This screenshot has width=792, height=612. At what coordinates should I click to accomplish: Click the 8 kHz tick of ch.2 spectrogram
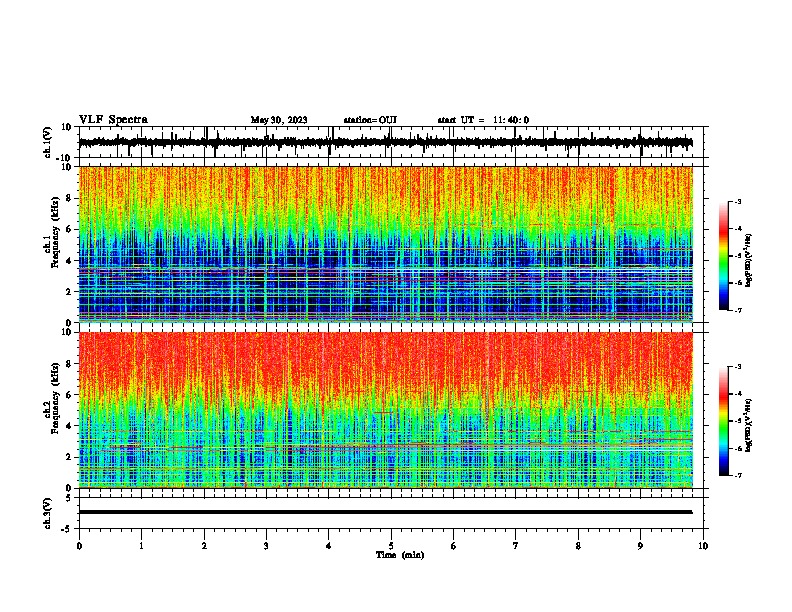(x=69, y=364)
